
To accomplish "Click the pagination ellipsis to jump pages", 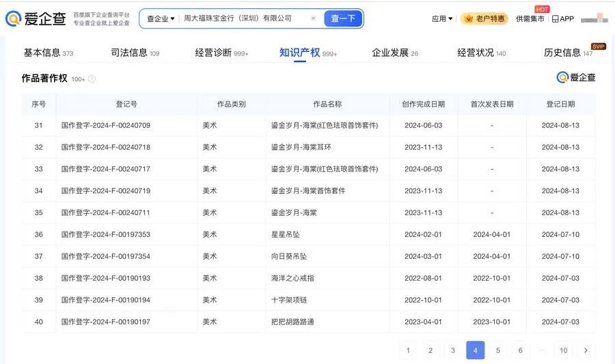I will (x=542, y=350).
